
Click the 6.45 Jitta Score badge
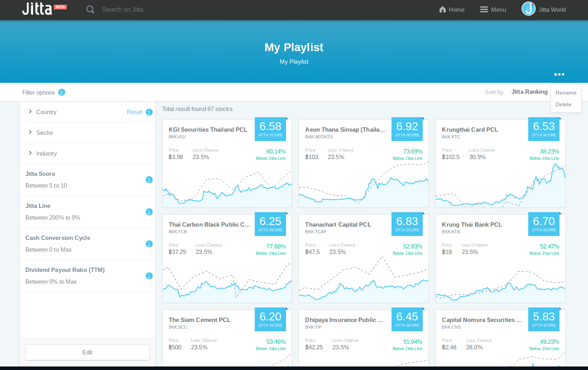pyautogui.click(x=407, y=320)
